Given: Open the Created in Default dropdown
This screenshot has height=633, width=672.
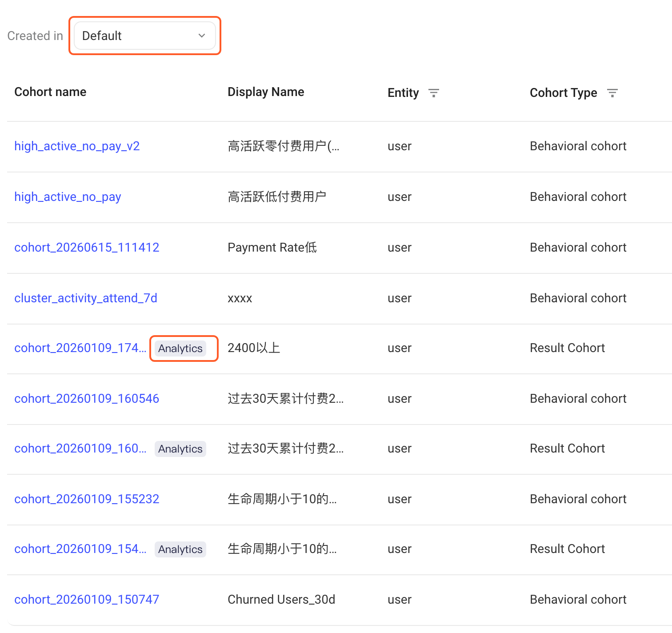Looking at the screenshot, I should pos(144,36).
